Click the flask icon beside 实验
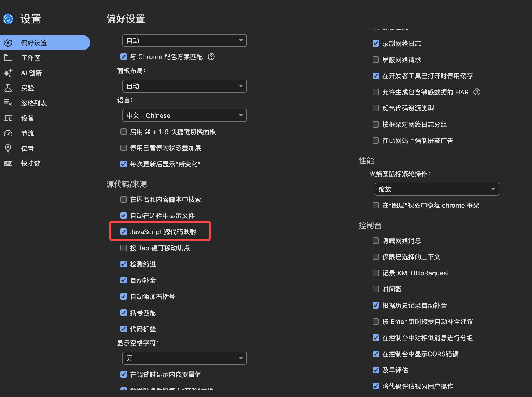The width and height of the screenshot is (532, 397). pos(8,88)
